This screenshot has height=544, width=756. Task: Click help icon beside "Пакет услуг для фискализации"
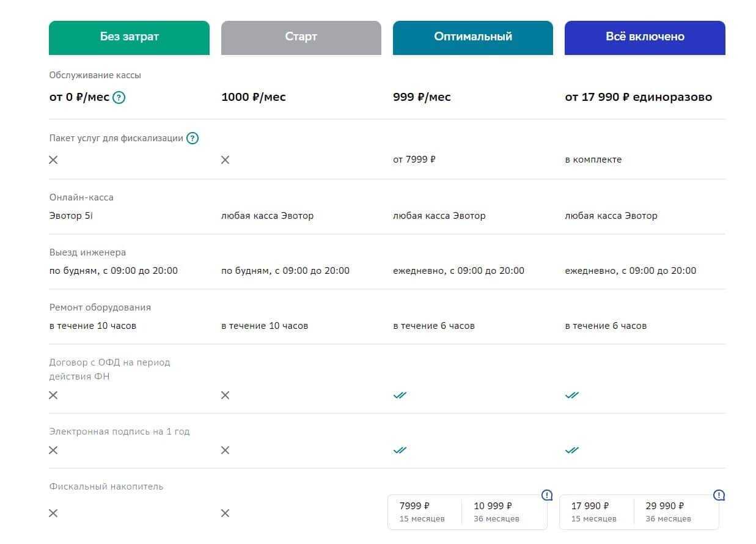193,138
